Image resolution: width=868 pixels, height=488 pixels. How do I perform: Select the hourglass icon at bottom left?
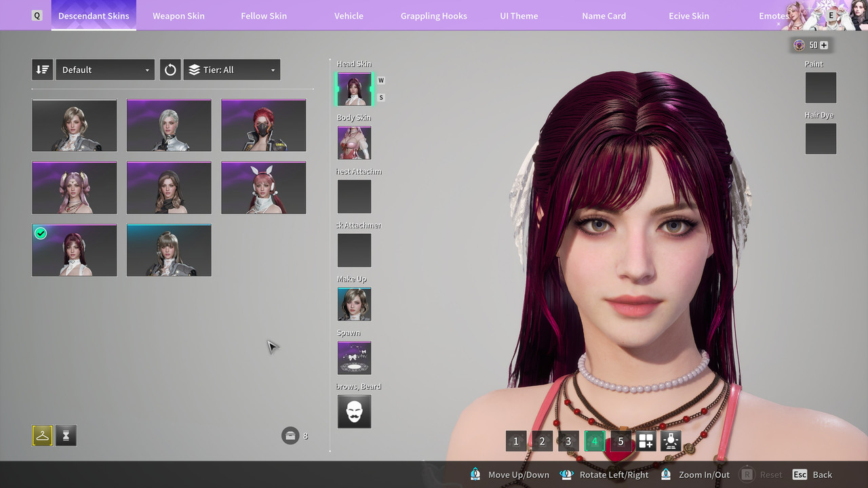[x=66, y=436]
